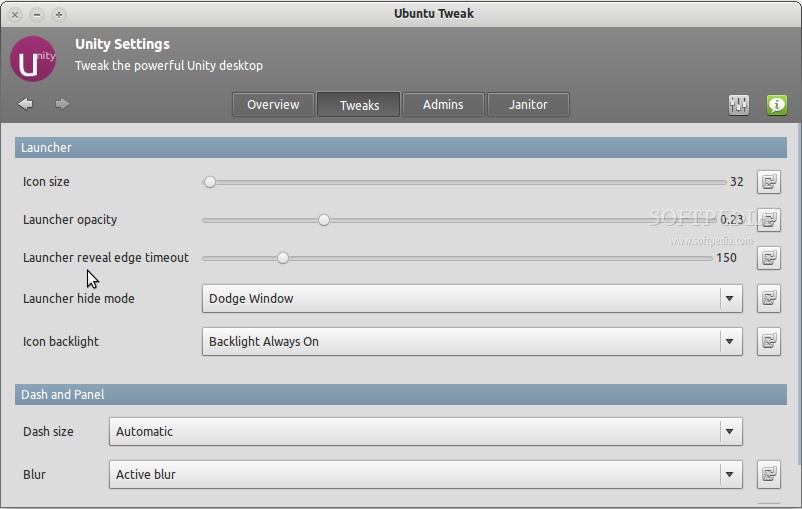
Task: Click the Icon size slider handle
Action: tap(209, 182)
